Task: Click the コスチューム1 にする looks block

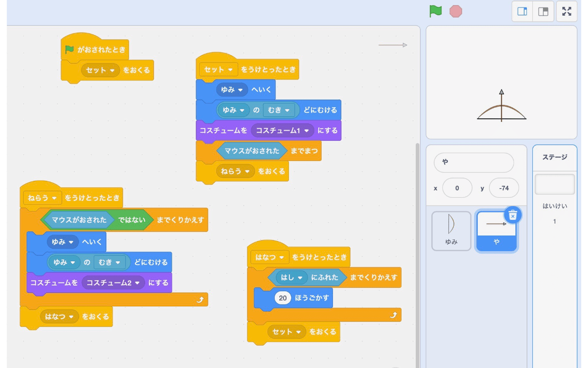Action: pos(269,130)
